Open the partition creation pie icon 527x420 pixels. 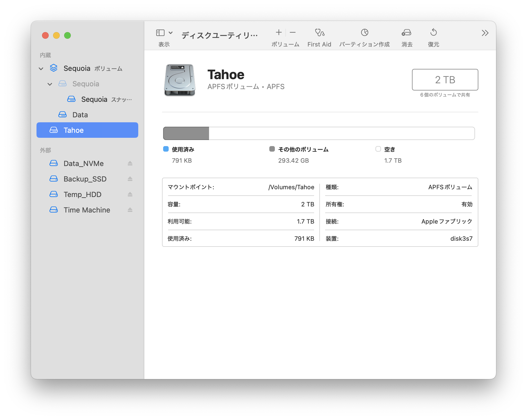pos(364,33)
